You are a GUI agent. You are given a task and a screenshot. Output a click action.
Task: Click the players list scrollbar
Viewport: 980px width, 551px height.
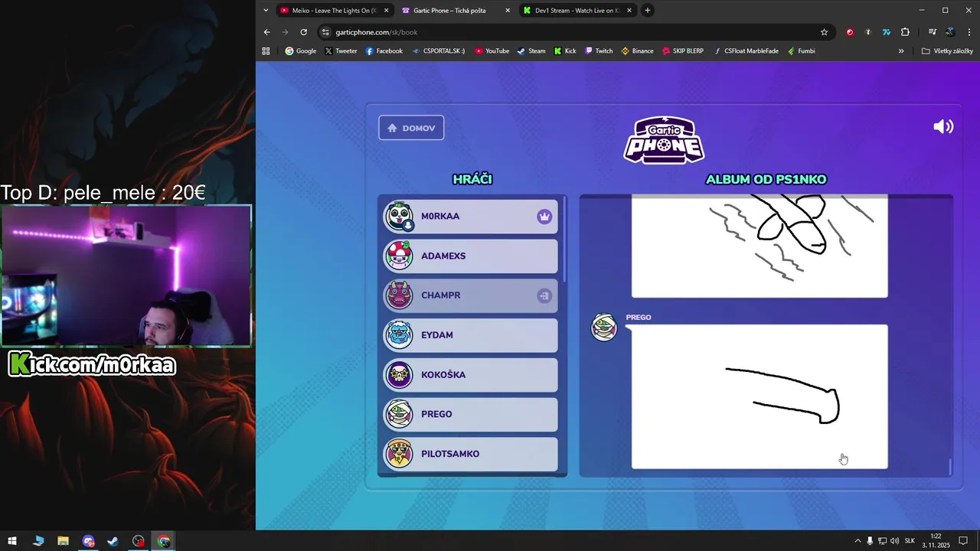point(565,239)
